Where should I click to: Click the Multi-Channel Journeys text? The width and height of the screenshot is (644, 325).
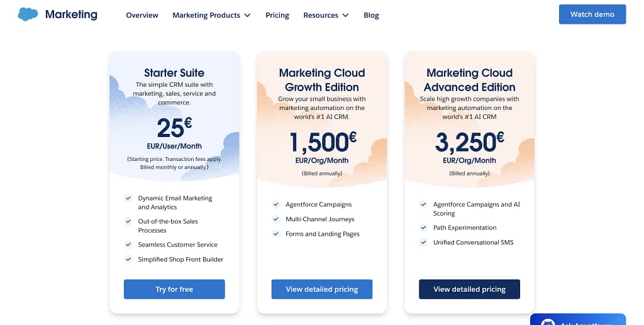(320, 219)
